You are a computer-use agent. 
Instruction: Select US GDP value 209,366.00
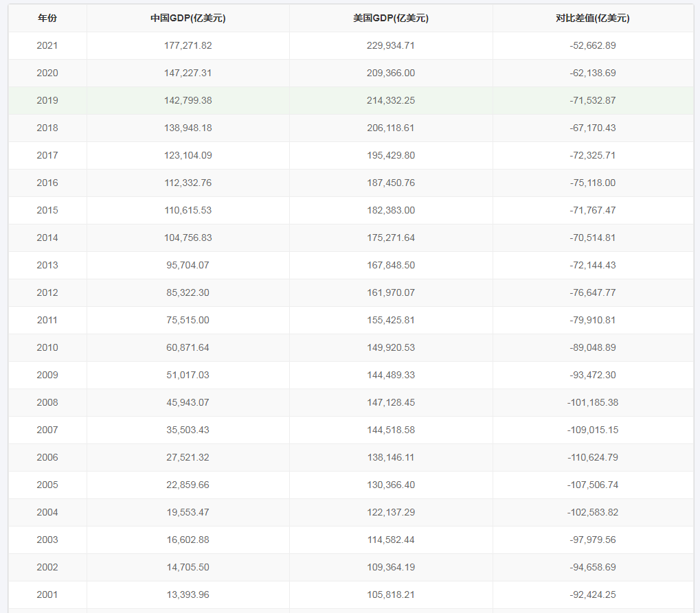coord(390,73)
